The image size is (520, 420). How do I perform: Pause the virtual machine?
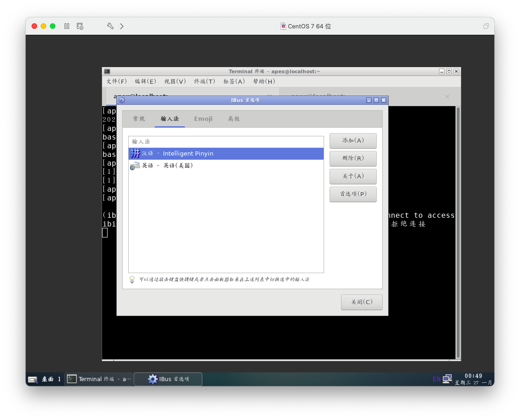(x=67, y=26)
